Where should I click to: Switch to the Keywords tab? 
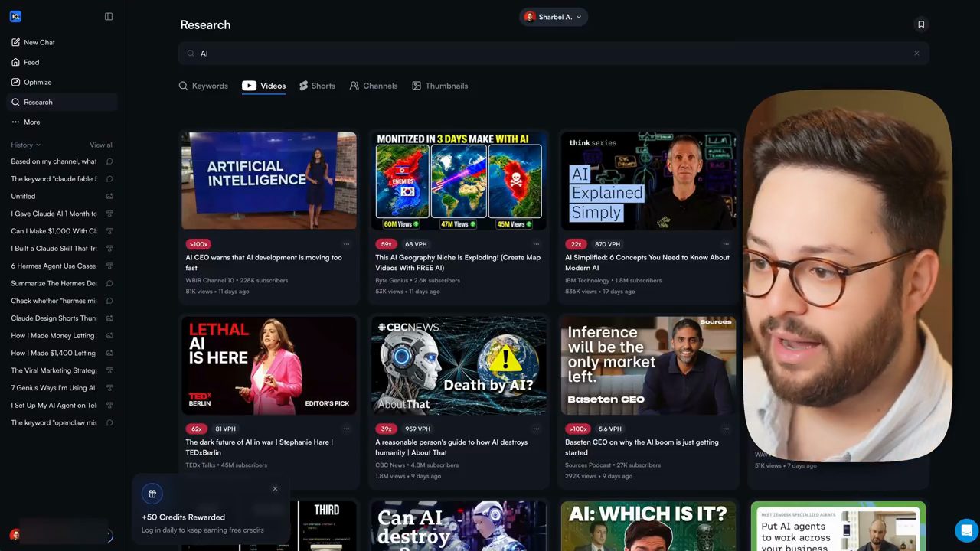coord(204,86)
